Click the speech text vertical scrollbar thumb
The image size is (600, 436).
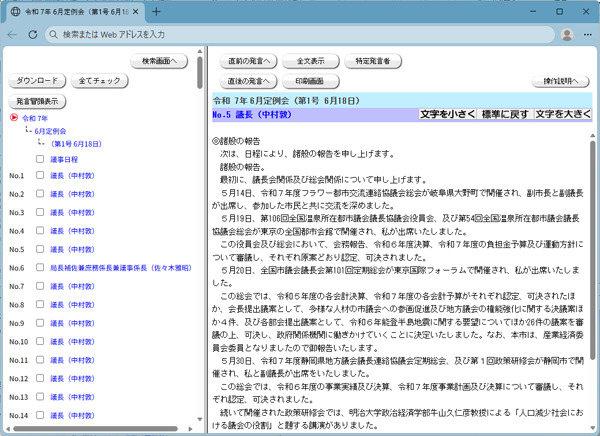click(x=593, y=250)
